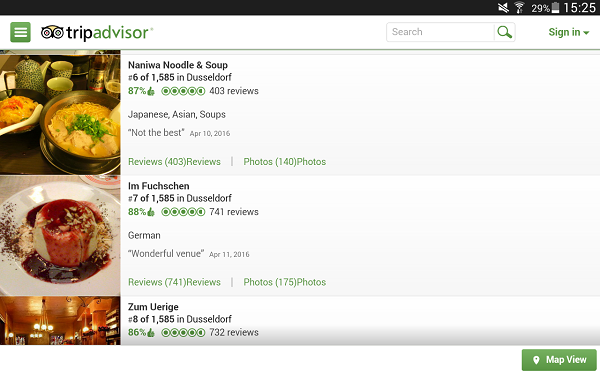Screen dimensions: 600x375
Task: Go to TripAdvisor home via owl logo
Action: click(97, 33)
